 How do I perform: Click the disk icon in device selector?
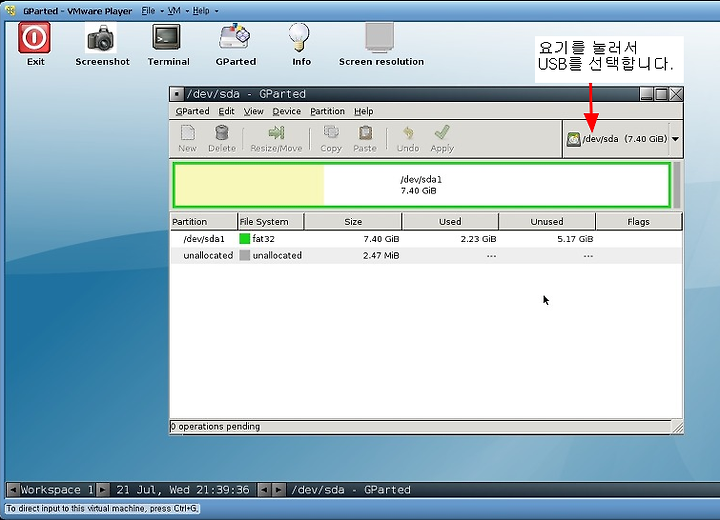(573, 139)
